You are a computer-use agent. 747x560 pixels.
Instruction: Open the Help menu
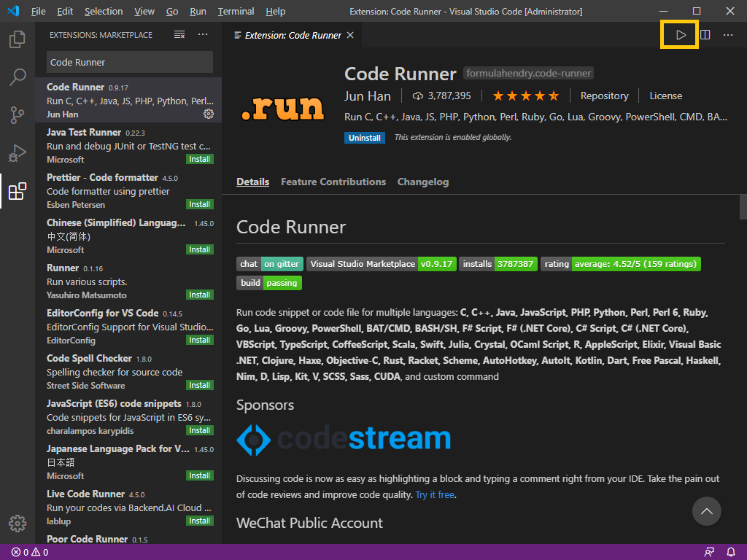pyautogui.click(x=275, y=11)
